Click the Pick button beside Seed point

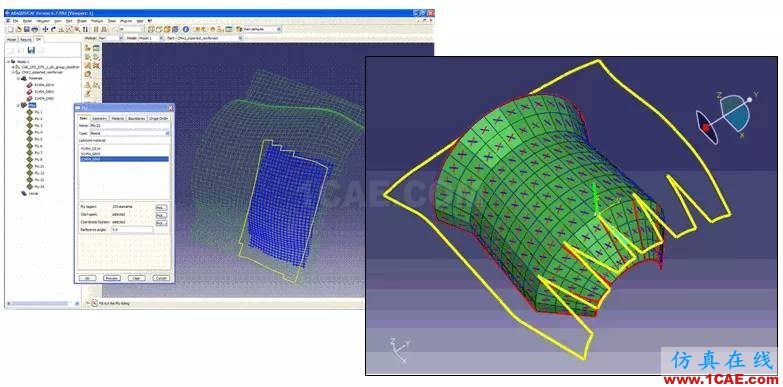pos(161,215)
